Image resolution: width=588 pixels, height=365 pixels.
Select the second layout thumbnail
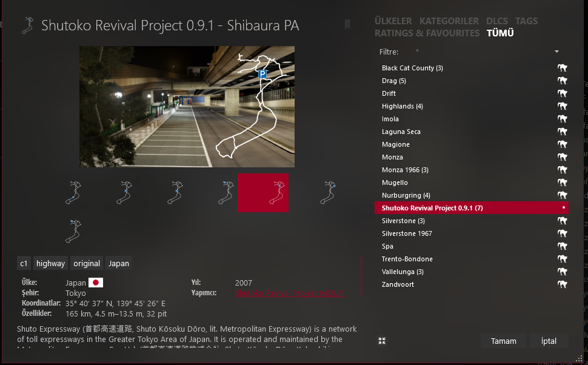tap(124, 192)
